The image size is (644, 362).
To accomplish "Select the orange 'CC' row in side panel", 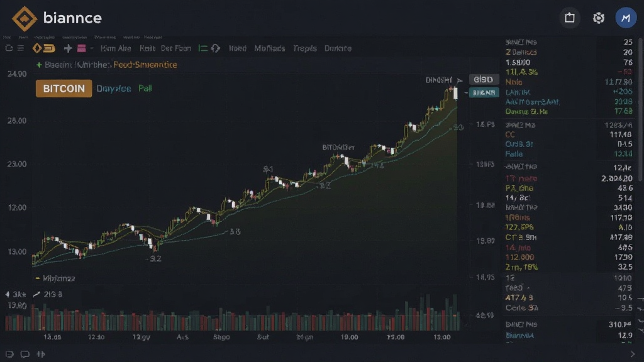I will [x=569, y=134].
